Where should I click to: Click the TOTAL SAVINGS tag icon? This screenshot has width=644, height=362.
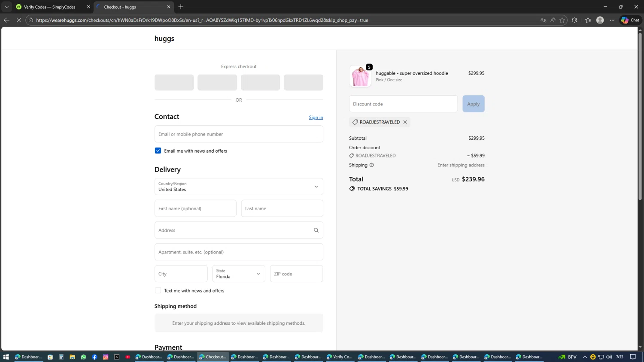tap(352, 189)
